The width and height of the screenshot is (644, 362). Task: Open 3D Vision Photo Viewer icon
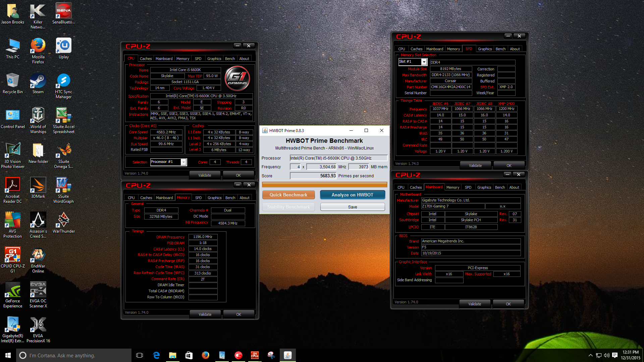pyautogui.click(x=12, y=155)
